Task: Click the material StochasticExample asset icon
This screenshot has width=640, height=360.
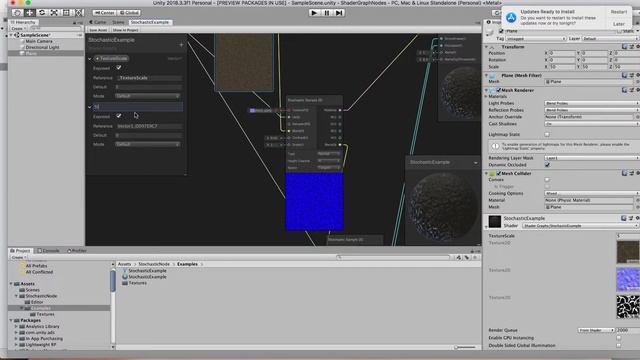Action: click(x=125, y=277)
